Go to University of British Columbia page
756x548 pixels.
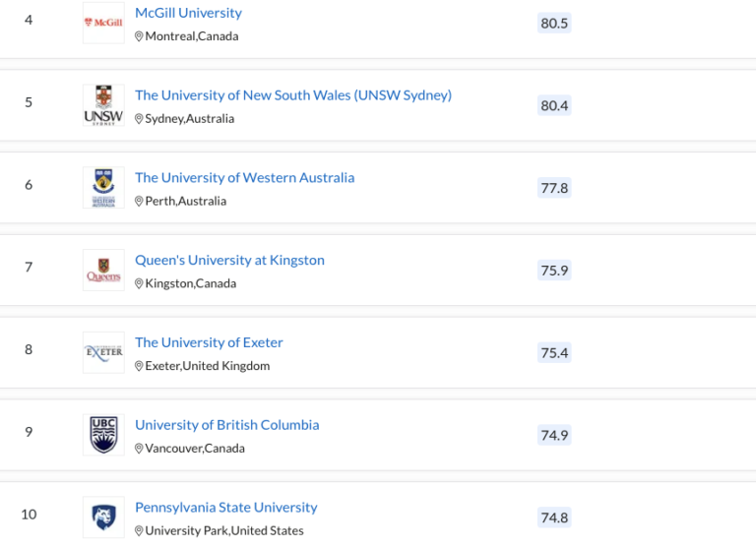[x=226, y=425]
